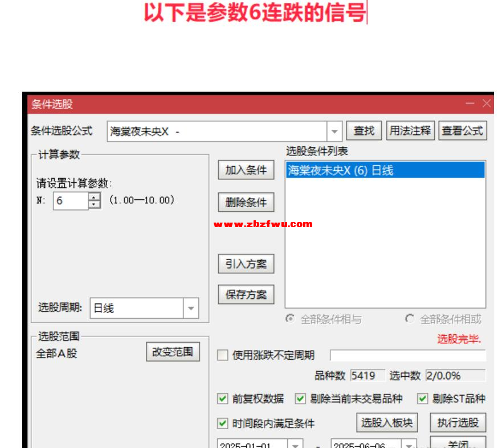Click 保存方案 button
Image resolution: width=498 pixels, height=448 pixels.
[246, 294]
